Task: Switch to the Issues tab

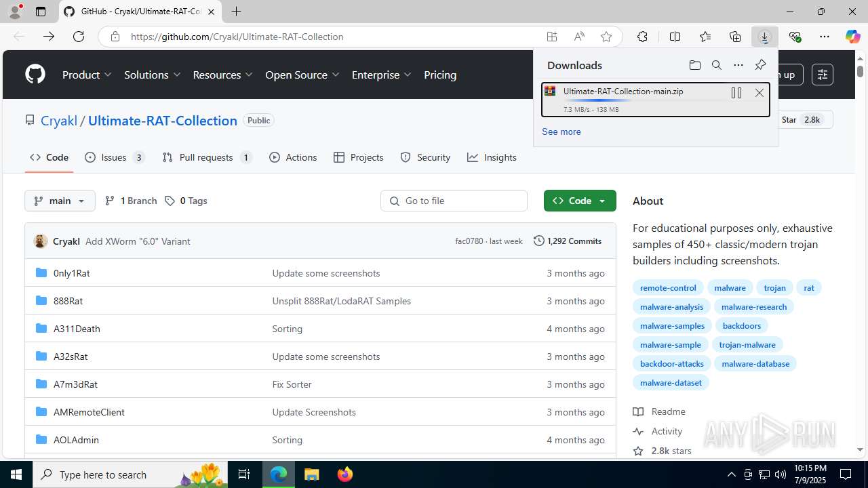Action: [x=115, y=157]
